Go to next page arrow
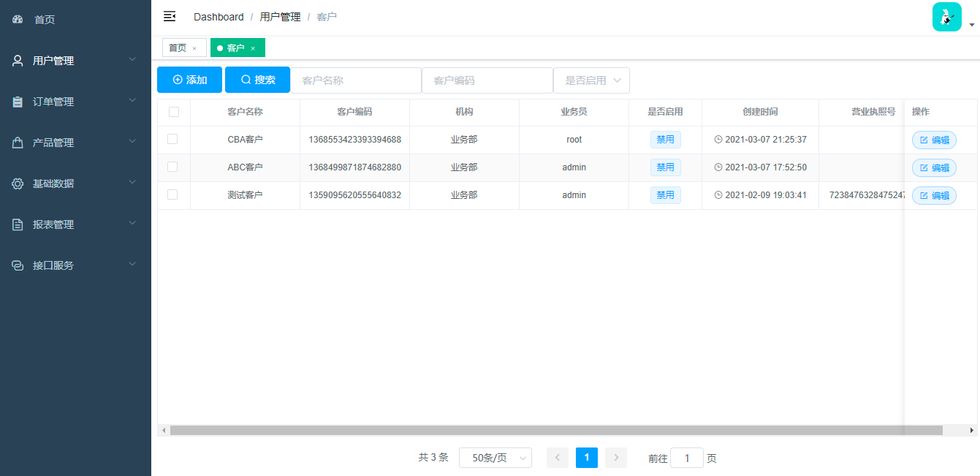This screenshot has width=980, height=476. pyautogui.click(x=616, y=458)
